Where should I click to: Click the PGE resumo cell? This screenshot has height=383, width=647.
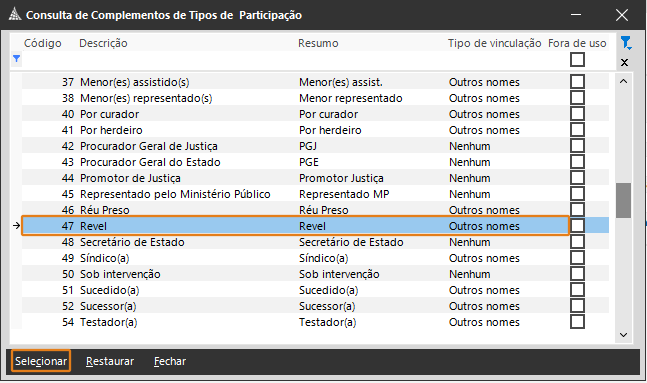(309, 162)
